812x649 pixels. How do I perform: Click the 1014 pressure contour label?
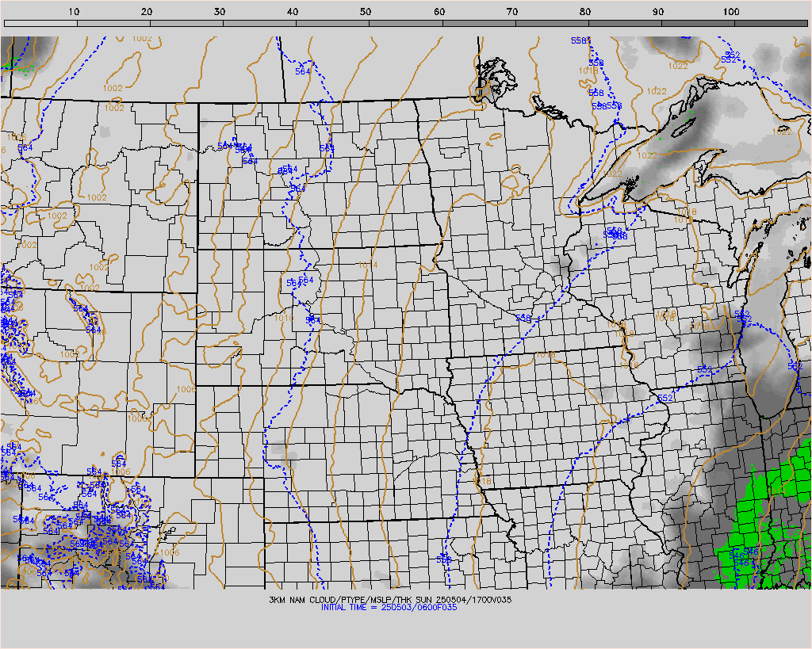368,265
